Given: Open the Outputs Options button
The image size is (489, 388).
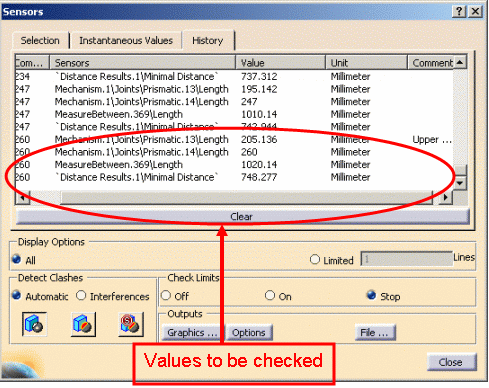Looking at the screenshot, I should (249, 332).
